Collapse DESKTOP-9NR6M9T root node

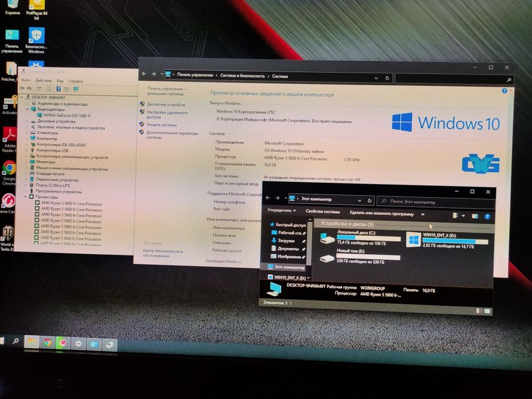(x=22, y=97)
